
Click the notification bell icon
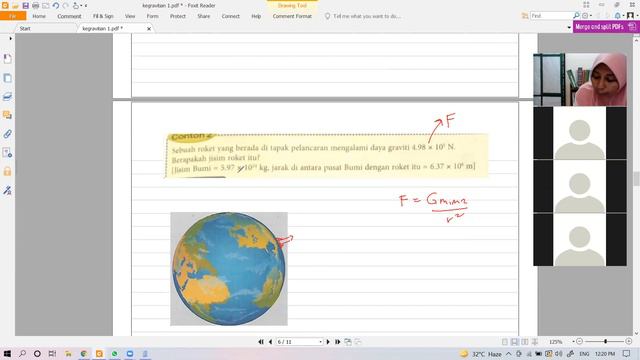coord(618,16)
